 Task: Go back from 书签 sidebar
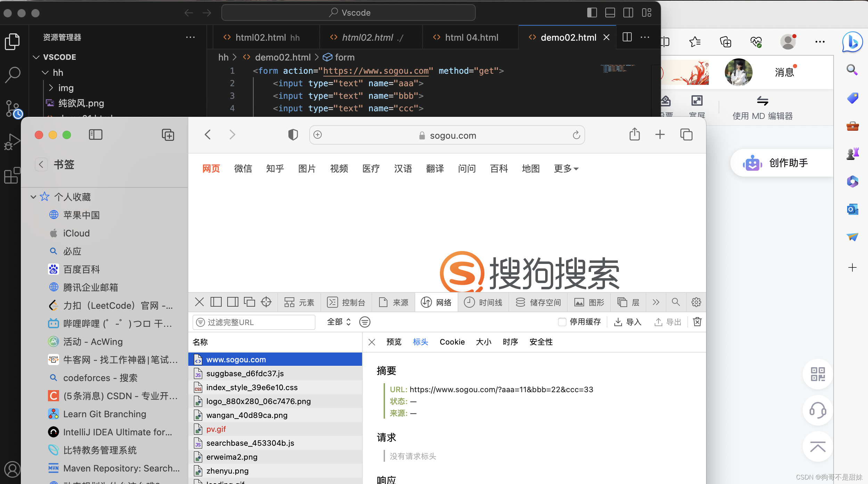[x=41, y=164]
